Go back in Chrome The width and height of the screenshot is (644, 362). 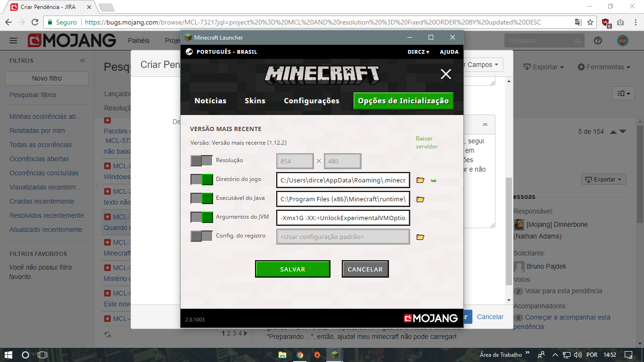point(8,22)
